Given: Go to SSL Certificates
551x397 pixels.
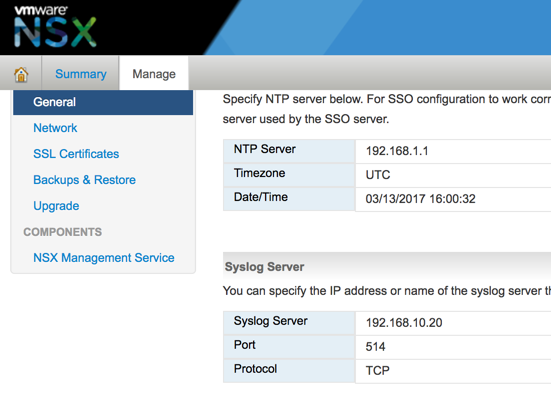Looking at the screenshot, I should pyautogui.click(x=76, y=154).
